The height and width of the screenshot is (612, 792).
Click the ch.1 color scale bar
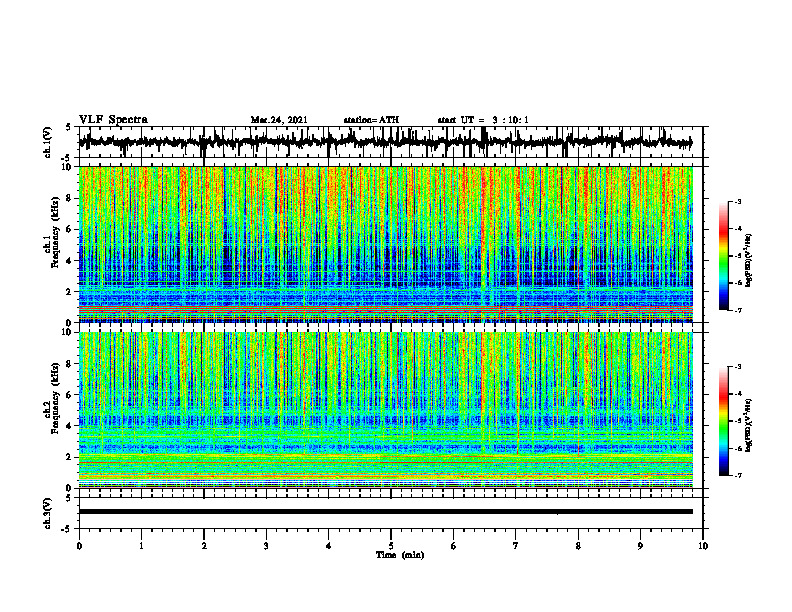724,256
